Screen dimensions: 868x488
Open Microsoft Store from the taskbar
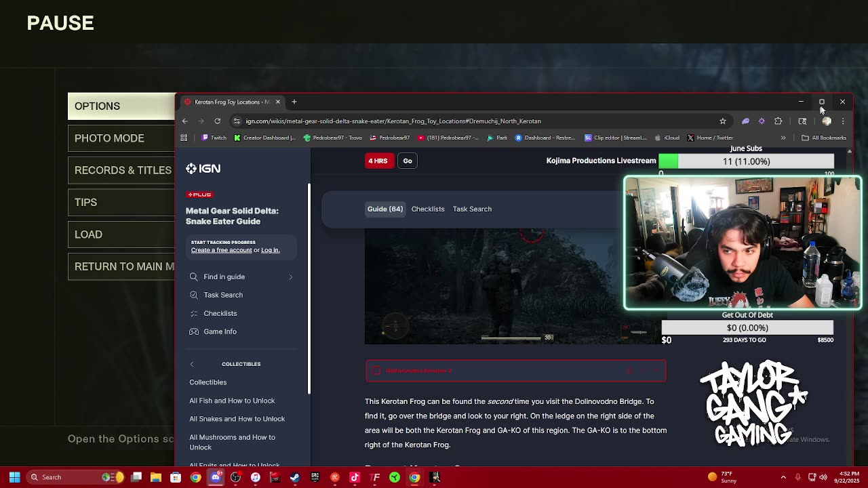pyautogui.click(x=176, y=477)
